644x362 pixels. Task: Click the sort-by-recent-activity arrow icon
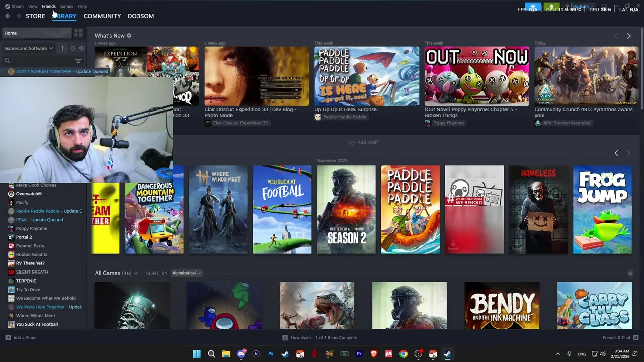coord(62,48)
